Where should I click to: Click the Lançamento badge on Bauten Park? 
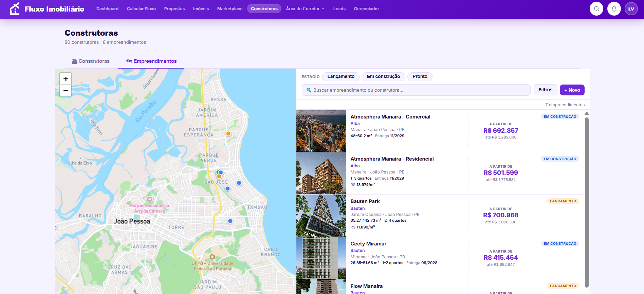563,201
